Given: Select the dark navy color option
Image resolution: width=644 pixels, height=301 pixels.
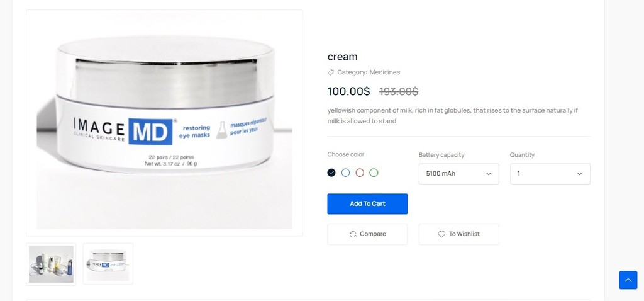Looking at the screenshot, I should pyautogui.click(x=331, y=173).
